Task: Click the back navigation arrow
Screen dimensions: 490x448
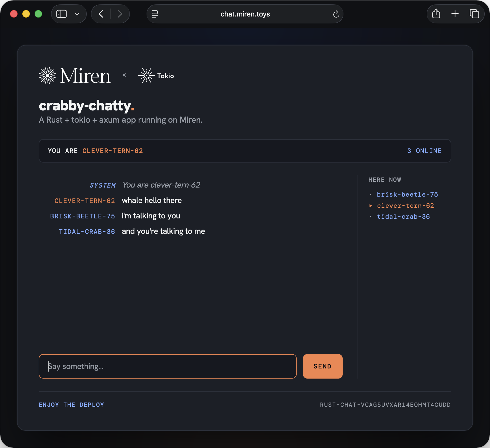Action: 101,14
